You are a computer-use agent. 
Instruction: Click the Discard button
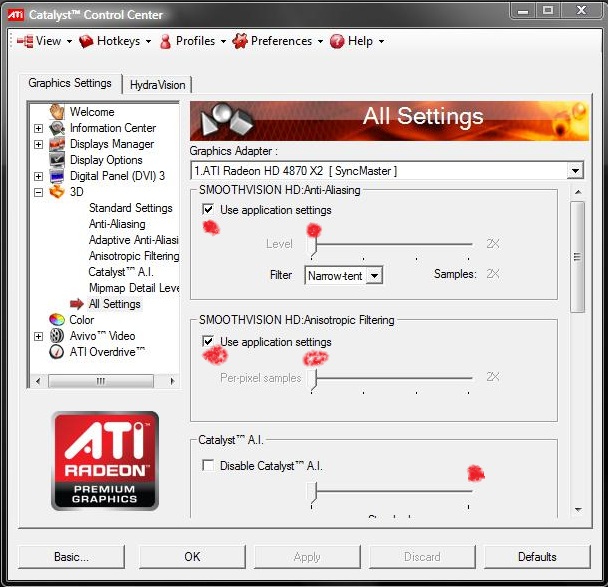click(422, 557)
